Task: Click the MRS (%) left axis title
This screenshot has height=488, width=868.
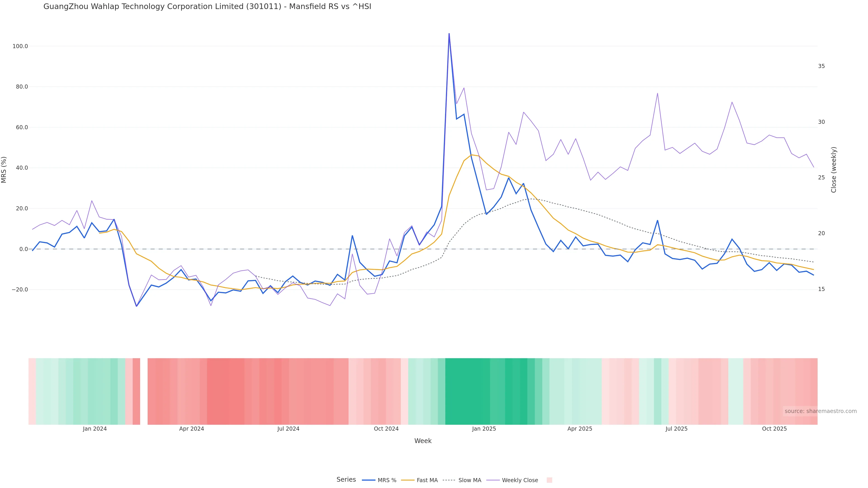Action: [x=4, y=170]
